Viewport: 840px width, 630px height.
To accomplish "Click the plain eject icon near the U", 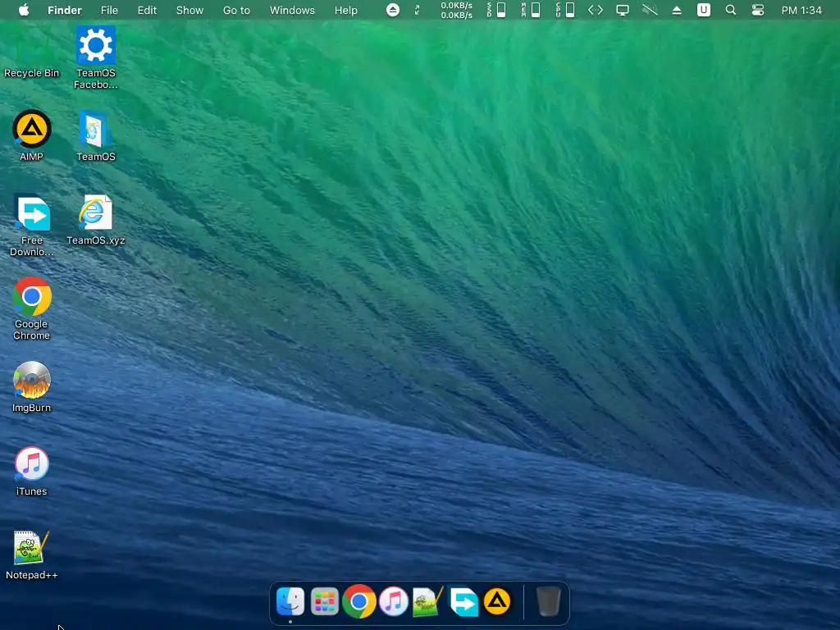I will [677, 10].
